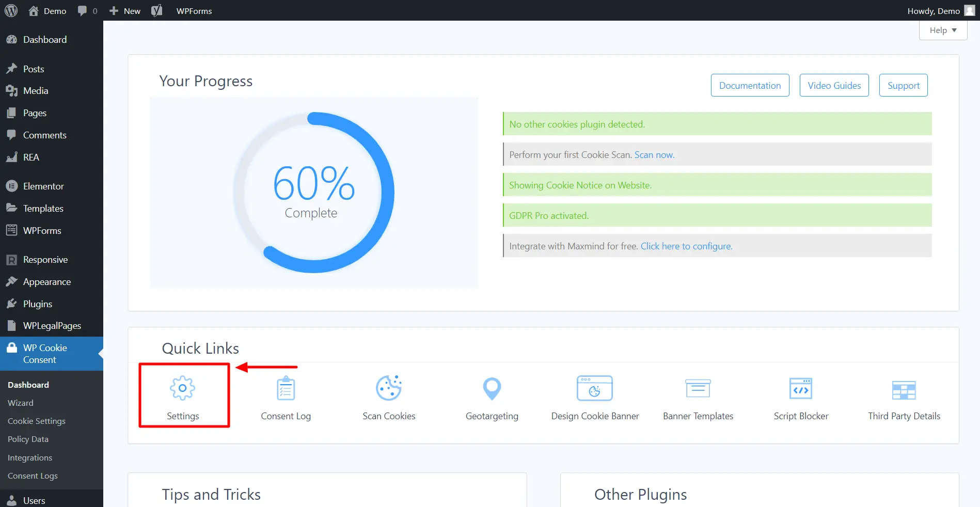
Task: Select the Scan Cookies icon
Action: click(389, 388)
